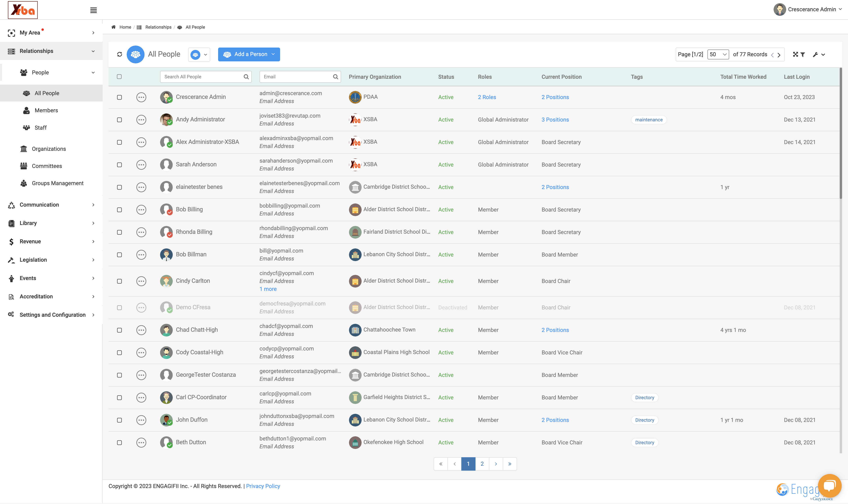848x504 pixels.
Task: Open the wrench tools icon
Action: pos(815,54)
